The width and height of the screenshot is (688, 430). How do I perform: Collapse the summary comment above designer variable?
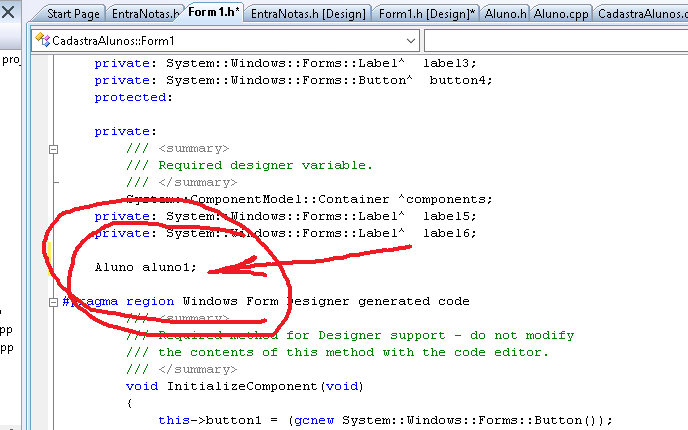click(54, 149)
